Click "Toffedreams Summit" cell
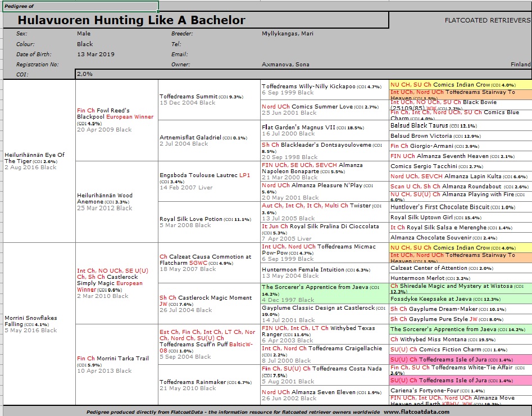The width and height of the screenshot is (532, 416). coord(209,100)
